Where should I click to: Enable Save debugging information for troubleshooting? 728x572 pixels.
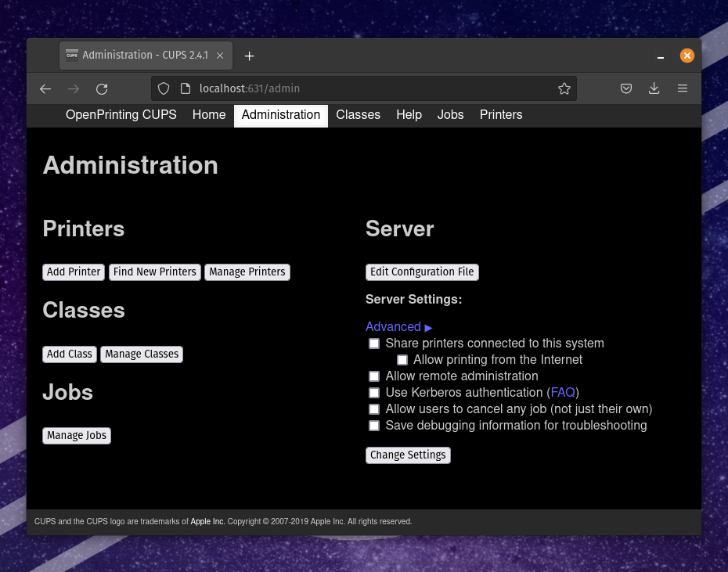[x=374, y=426]
